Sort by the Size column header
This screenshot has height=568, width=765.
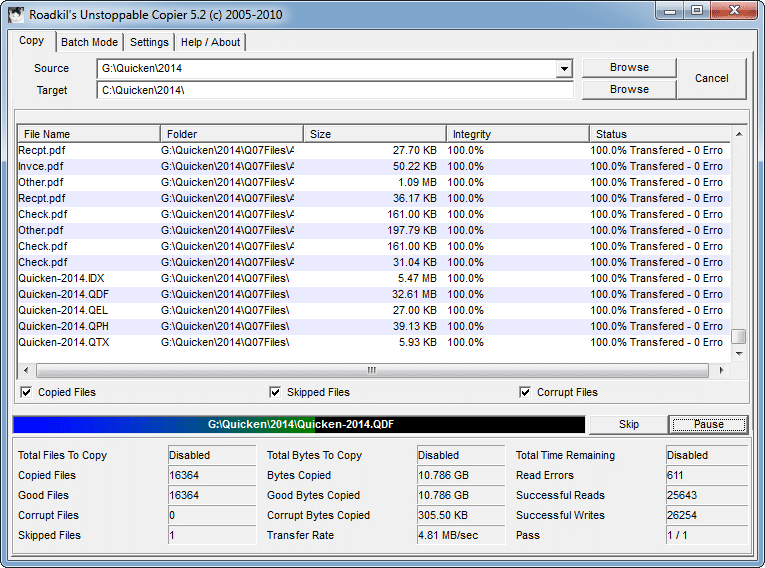375,134
